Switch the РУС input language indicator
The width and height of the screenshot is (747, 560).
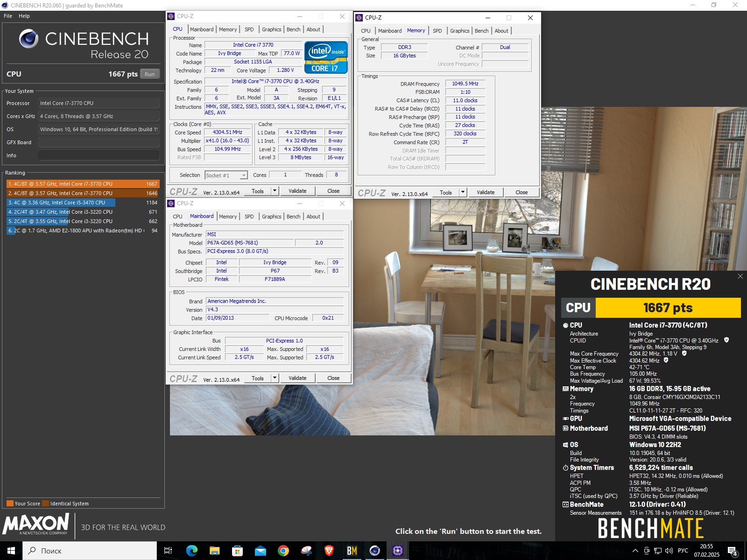pyautogui.click(x=683, y=551)
